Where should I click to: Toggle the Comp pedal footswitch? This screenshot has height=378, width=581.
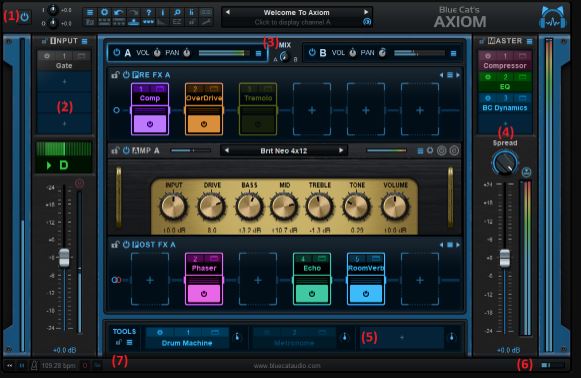pyautogui.click(x=150, y=124)
